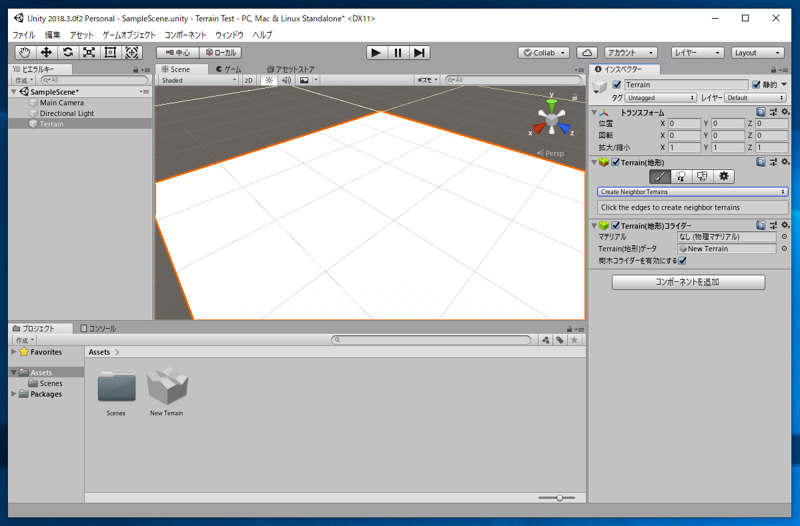Pick Terrain data with object selector circle
Screen dimensions: 800x526
click(784, 248)
